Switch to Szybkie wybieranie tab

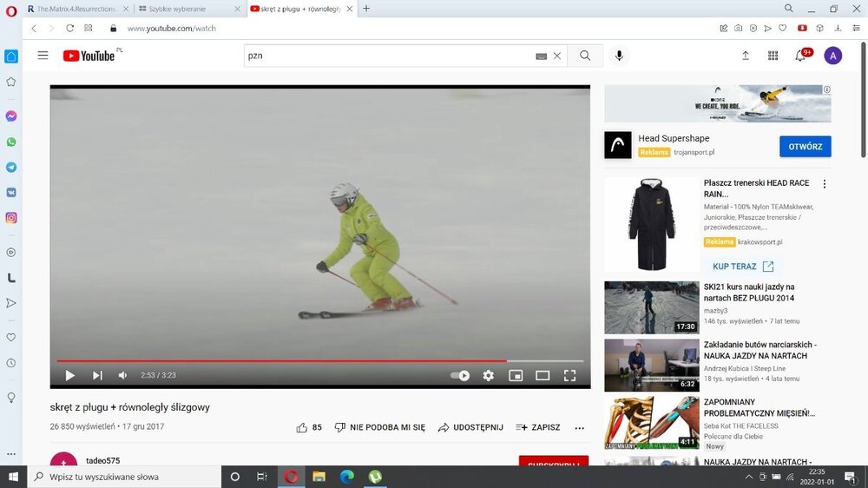[187, 9]
